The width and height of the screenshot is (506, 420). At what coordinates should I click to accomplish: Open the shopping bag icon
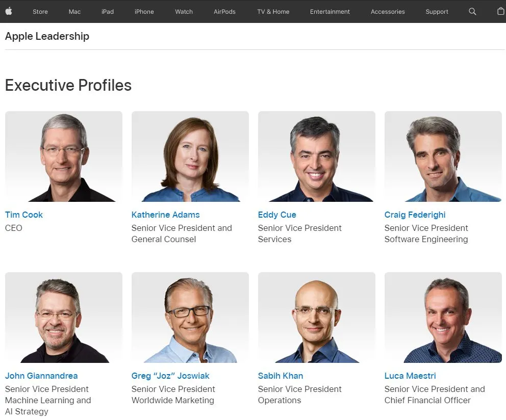[501, 11]
